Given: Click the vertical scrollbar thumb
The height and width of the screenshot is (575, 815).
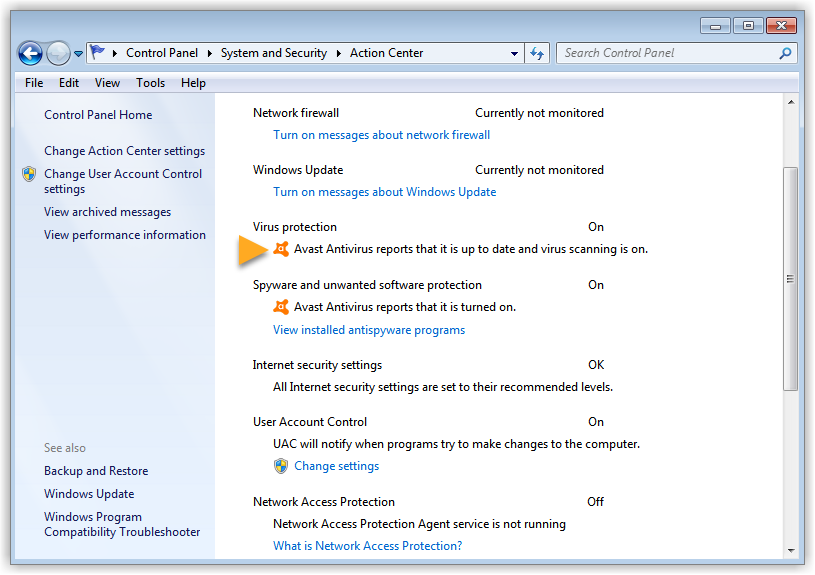Looking at the screenshot, I should click(x=791, y=279).
